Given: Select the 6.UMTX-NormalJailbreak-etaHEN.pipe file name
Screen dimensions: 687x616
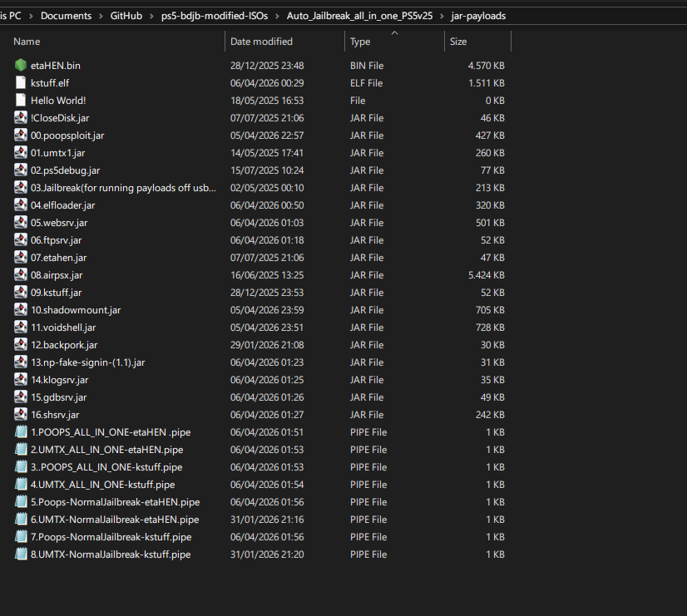Looking at the screenshot, I should point(115,520).
